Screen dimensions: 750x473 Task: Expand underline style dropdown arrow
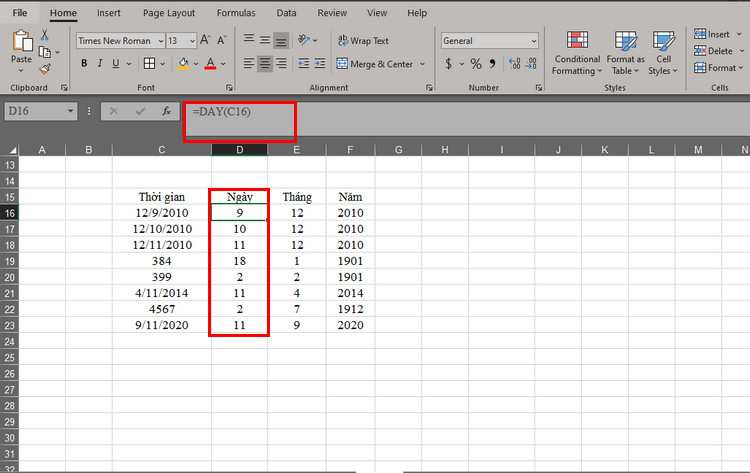coord(129,63)
